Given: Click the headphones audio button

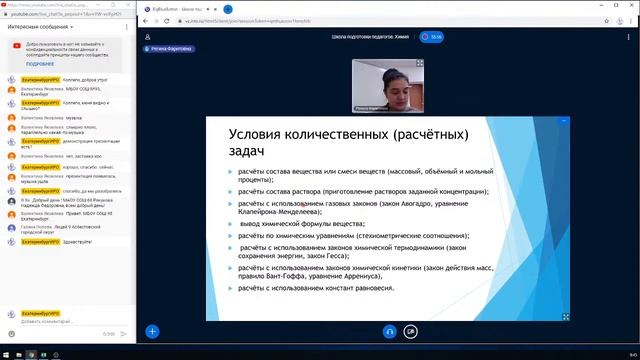Looking at the screenshot, I should click(x=389, y=331).
